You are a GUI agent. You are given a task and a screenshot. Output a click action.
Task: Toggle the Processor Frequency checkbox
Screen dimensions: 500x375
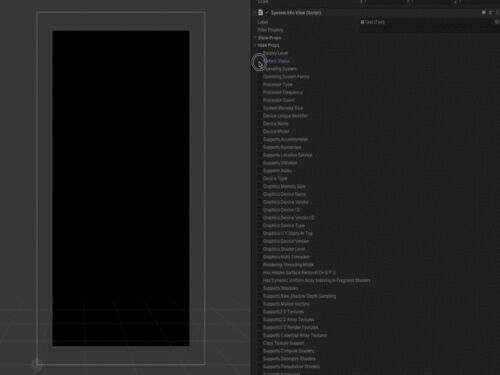(260, 93)
